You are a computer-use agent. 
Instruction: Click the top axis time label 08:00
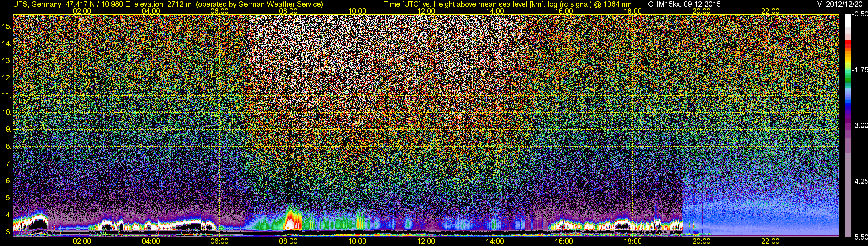point(288,11)
